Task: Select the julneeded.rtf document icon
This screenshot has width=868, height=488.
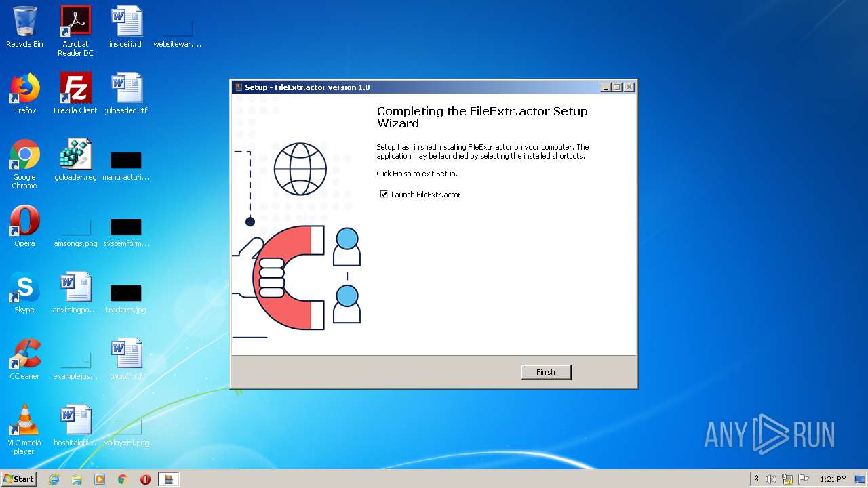Action: click(126, 94)
